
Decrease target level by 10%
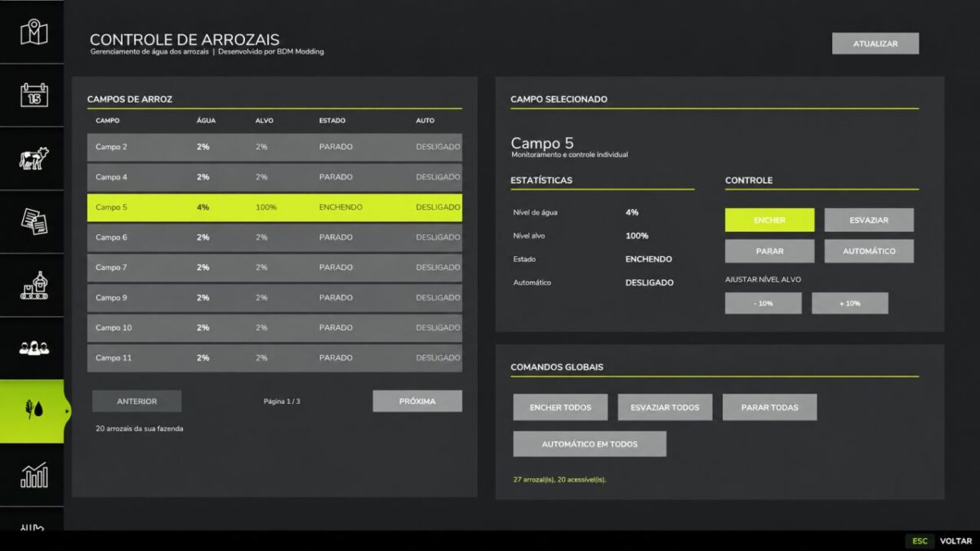(763, 303)
